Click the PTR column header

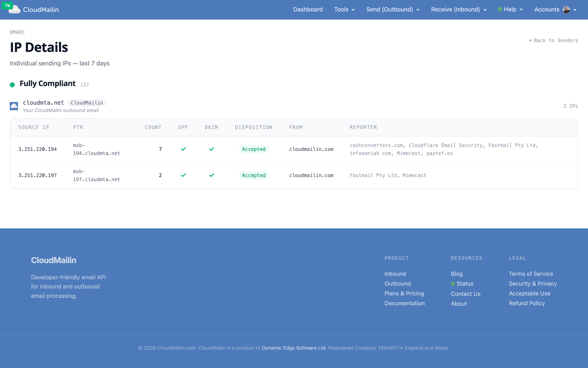point(78,127)
